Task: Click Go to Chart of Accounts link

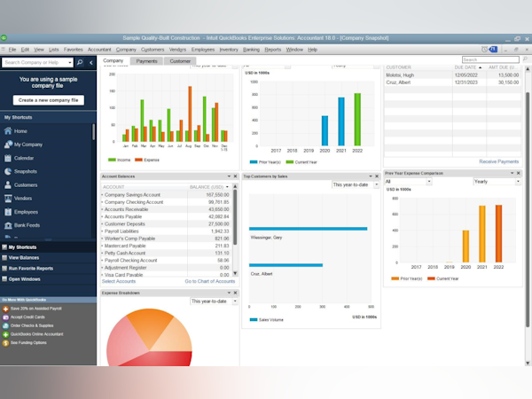Action: click(209, 281)
